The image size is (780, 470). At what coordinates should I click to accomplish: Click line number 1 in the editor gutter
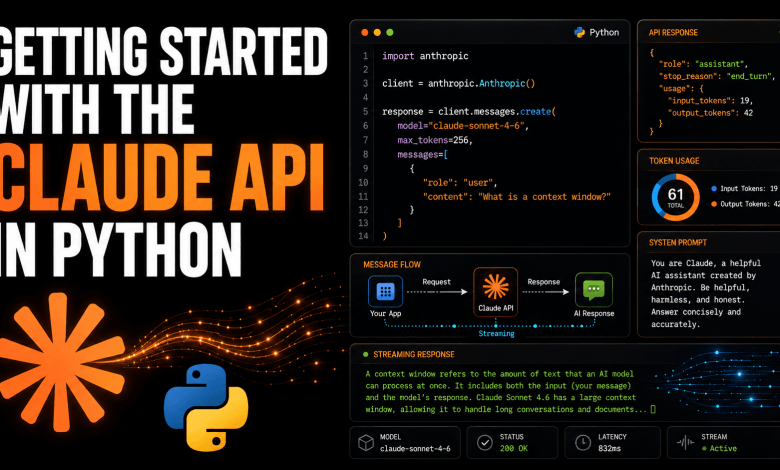365,56
